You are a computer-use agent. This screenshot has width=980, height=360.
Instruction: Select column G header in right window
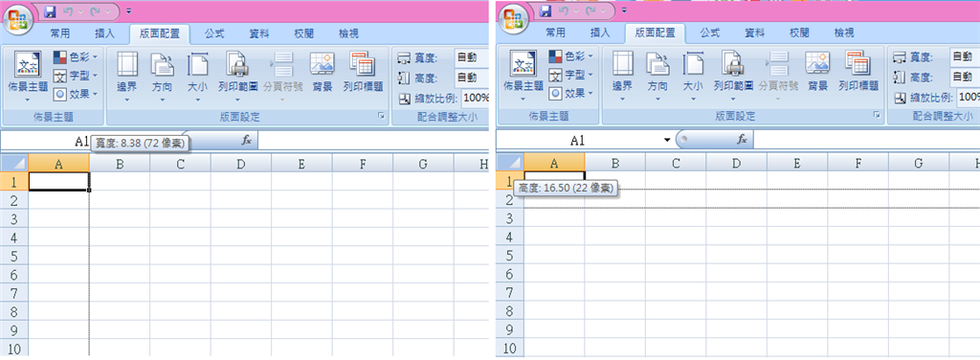[918, 163]
